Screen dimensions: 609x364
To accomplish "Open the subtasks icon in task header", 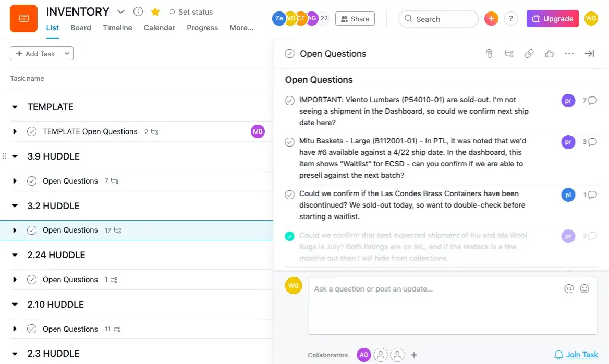I will [x=509, y=53].
